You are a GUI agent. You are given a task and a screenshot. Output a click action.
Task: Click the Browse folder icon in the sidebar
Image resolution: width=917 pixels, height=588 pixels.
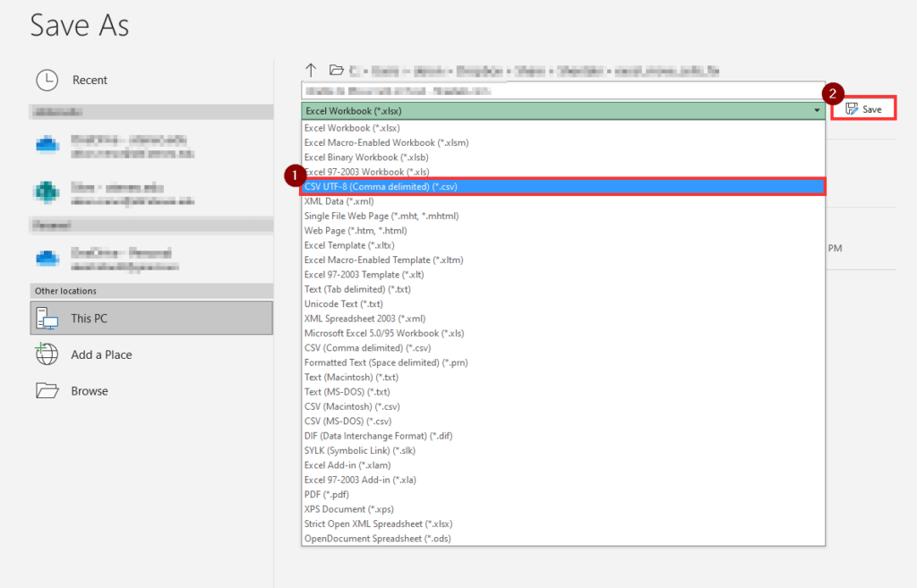point(48,390)
